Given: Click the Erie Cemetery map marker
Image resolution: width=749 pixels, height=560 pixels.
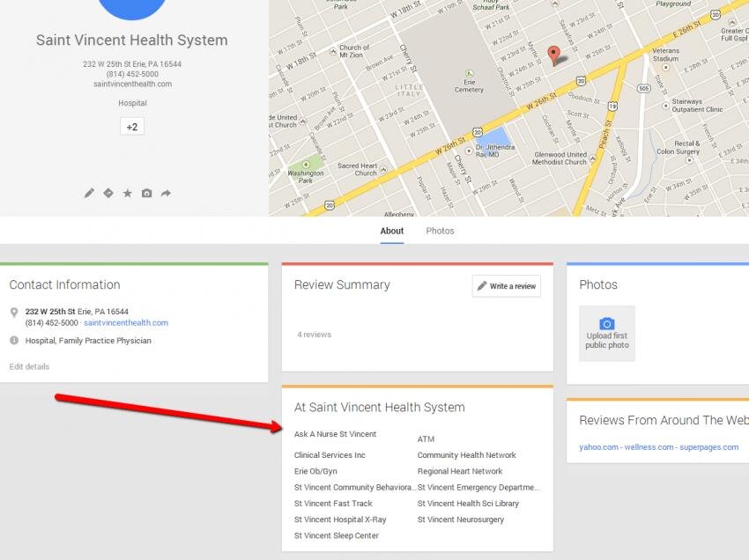Looking at the screenshot, I should point(470,73).
